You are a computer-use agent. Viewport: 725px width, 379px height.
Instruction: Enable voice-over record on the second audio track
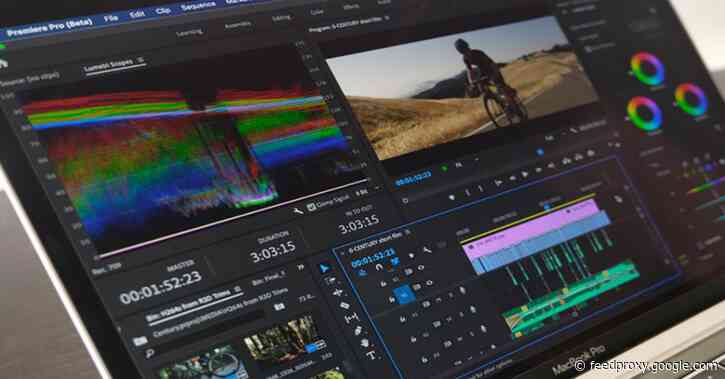pyautogui.click(x=472, y=309)
